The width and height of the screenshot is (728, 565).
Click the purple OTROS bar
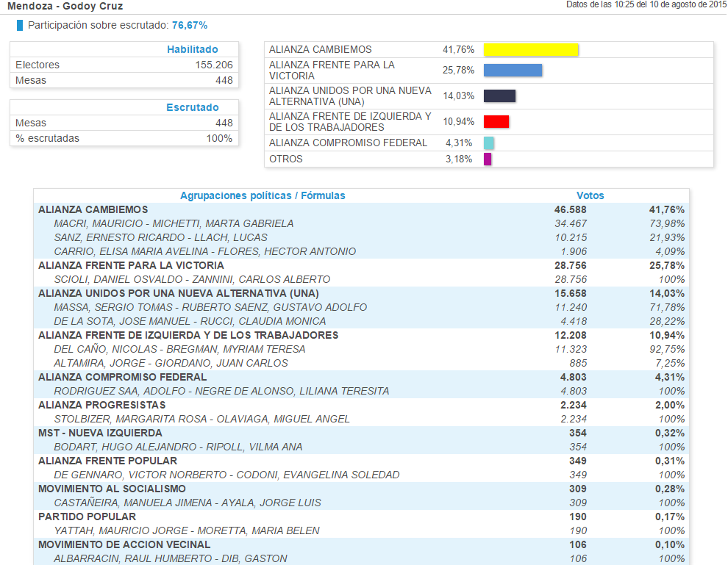488,159
